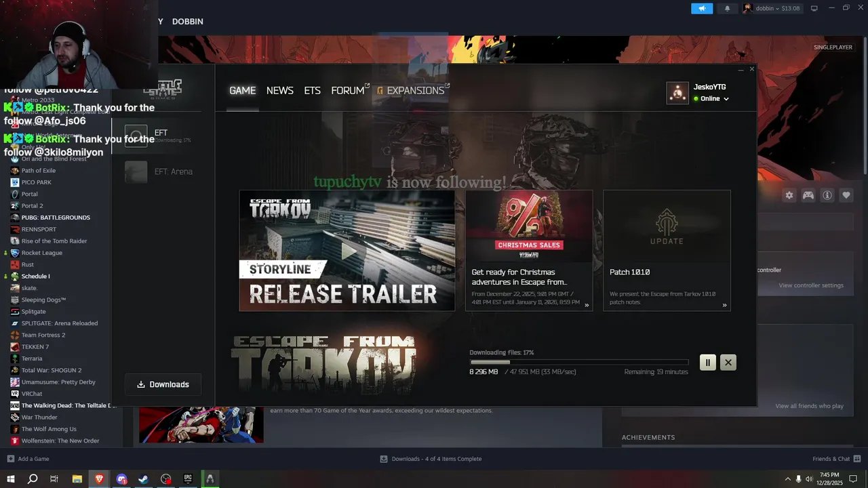
Task: Open the launcher Downloads button
Action: coord(163,384)
